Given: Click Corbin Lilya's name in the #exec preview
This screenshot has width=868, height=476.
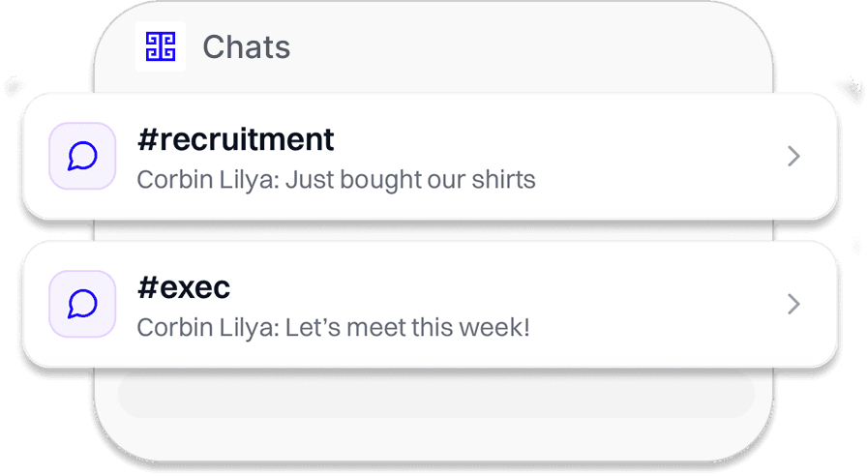Looking at the screenshot, I should 207,328.
